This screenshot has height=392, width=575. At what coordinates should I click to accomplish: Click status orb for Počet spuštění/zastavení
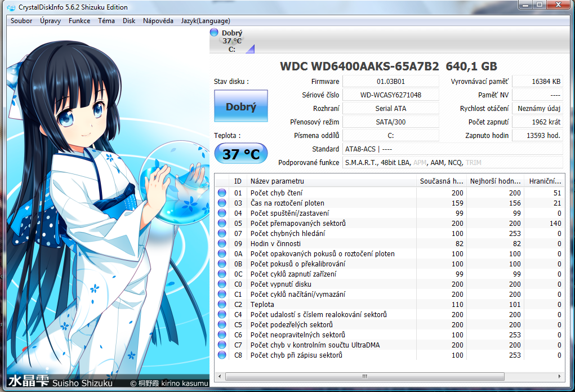tap(222, 213)
